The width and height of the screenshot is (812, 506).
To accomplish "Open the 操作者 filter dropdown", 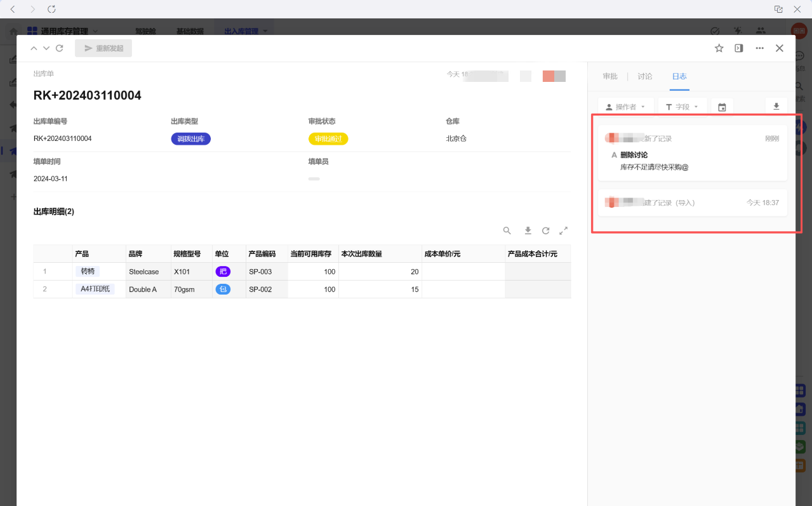I will pos(625,107).
